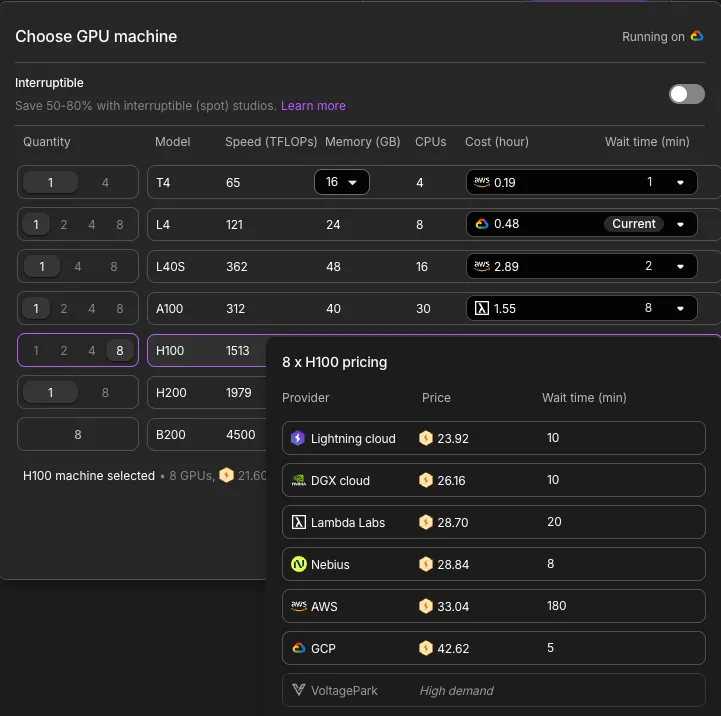This screenshot has width=721, height=716.
Task: Click the AWS logo in T4 row
Action: [481, 182]
